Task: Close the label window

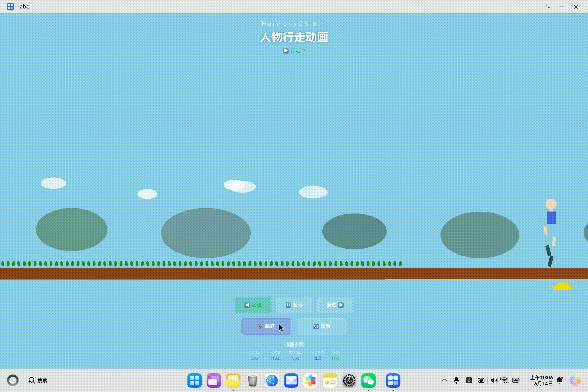Action: pos(576,7)
